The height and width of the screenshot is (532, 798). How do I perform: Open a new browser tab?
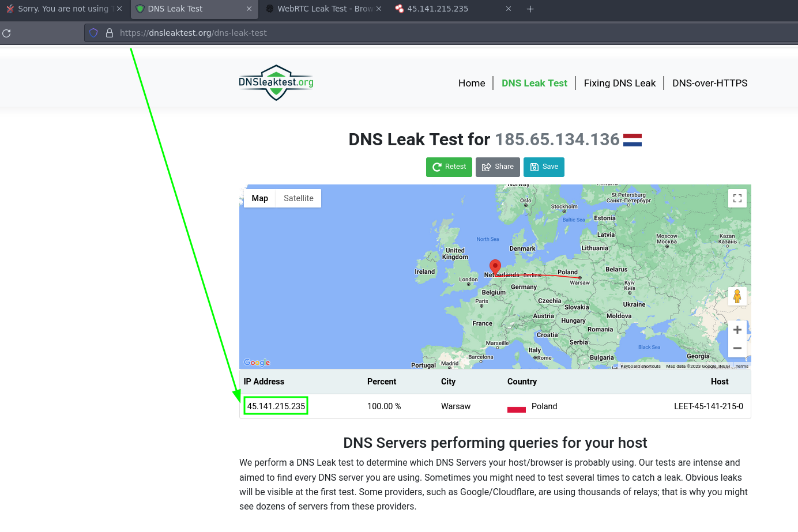coord(530,9)
